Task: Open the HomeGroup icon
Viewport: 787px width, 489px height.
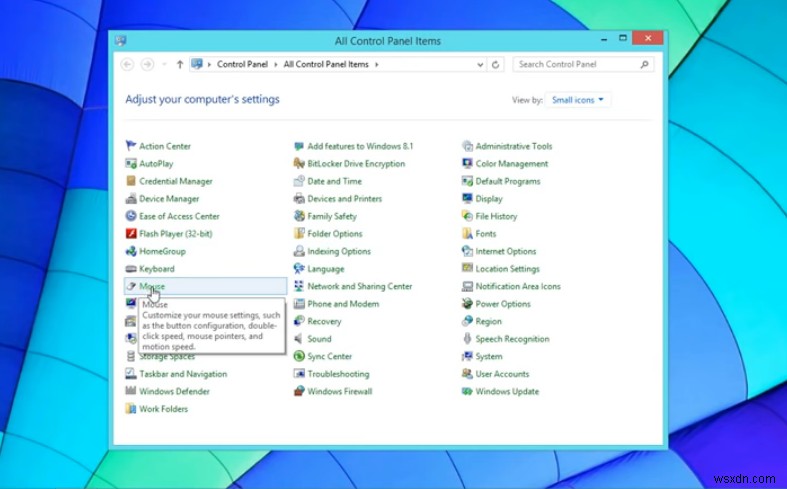Action: (x=130, y=251)
